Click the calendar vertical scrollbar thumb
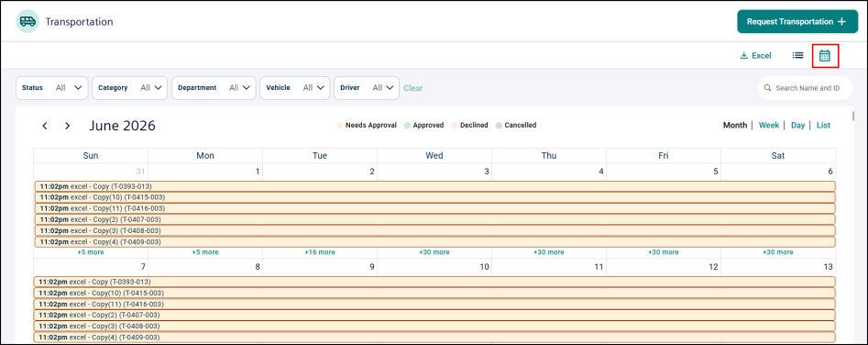This screenshot has height=345, width=868. (x=853, y=116)
